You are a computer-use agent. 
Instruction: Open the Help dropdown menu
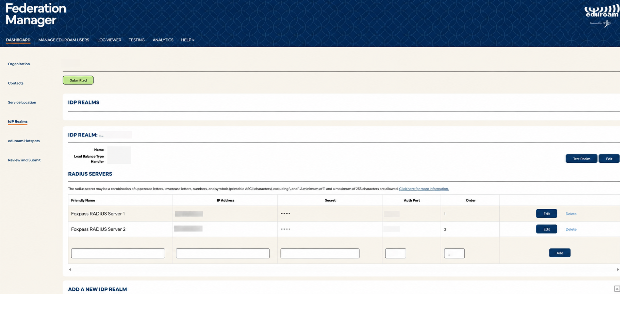(x=187, y=40)
